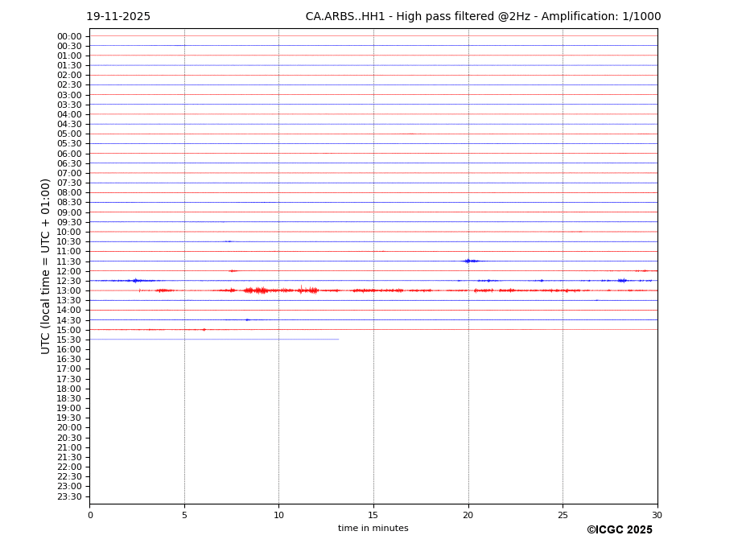Click the CA.ARBS..HH1 chart title
Image resolution: width=746 pixels, height=560 pixels.
(x=483, y=17)
